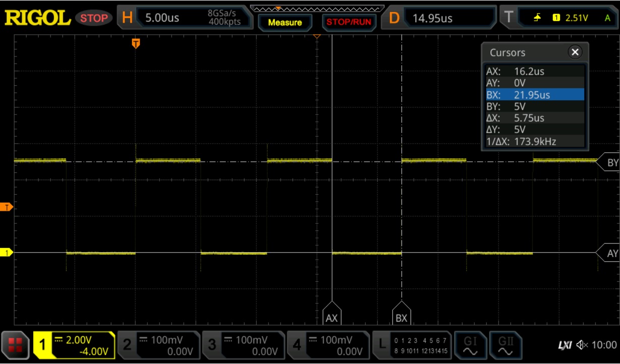Image resolution: width=620 pixels, height=364 pixels.
Task: Select the highlighted BX row 21.95us
Action: tap(535, 94)
